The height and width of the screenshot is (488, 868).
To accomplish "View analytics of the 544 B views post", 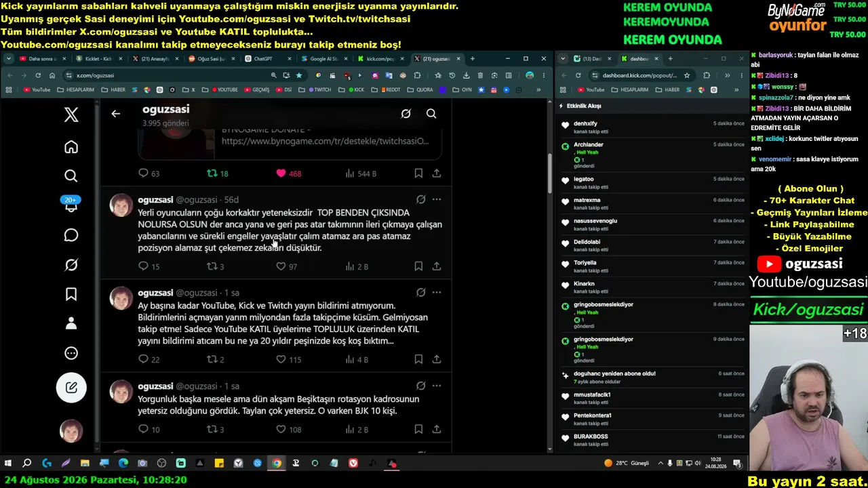I will [x=361, y=174].
